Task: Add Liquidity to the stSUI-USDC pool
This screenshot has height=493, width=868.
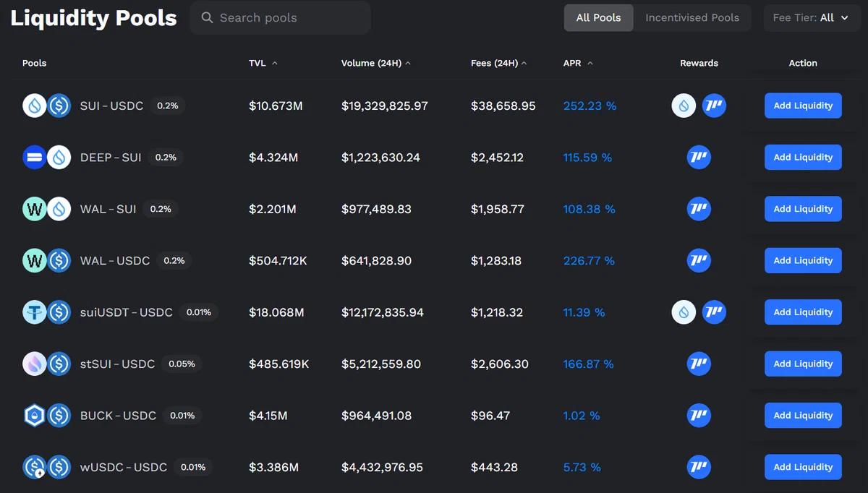Action: click(x=803, y=364)
